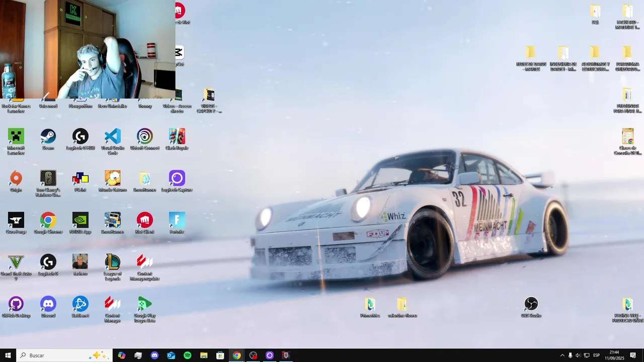Click the Voicemod shortcut label
The image size is (644, 362).
click(x=48, y=106)
